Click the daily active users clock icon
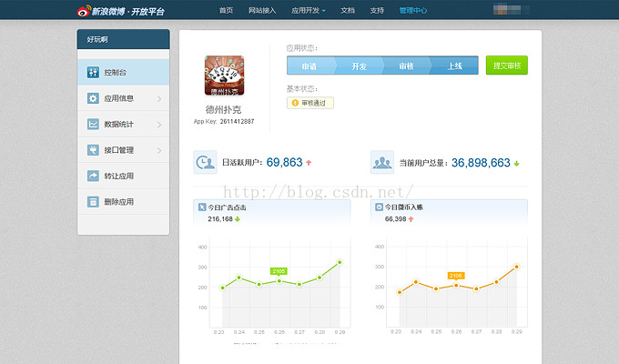Viewport: 619px width, 364px height. 205,162
